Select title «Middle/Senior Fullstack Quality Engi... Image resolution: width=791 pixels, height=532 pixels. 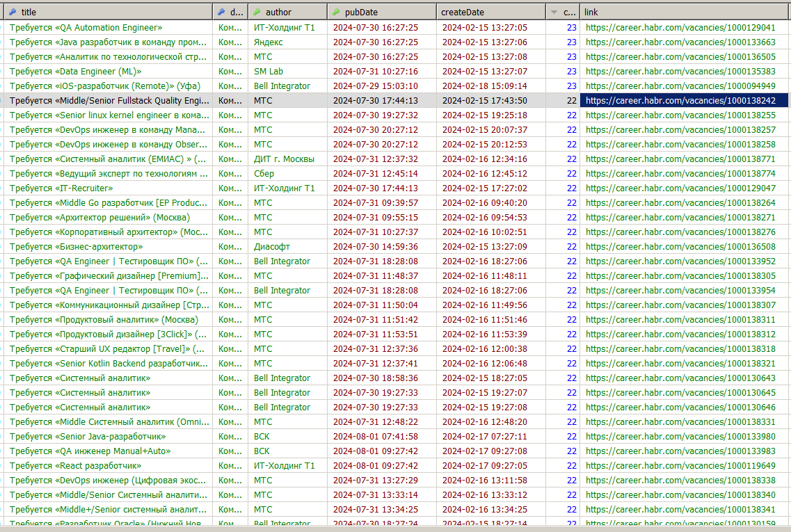click(x=109, y=101)
